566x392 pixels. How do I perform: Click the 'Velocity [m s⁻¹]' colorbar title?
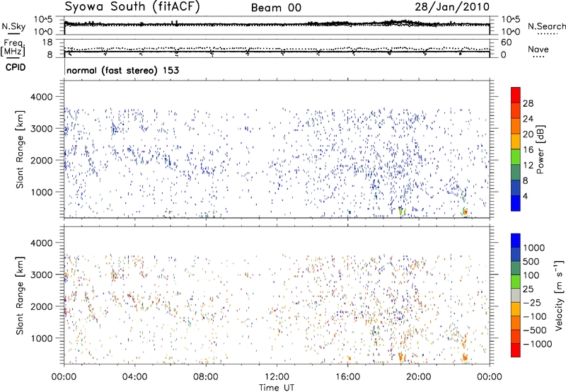559,295
